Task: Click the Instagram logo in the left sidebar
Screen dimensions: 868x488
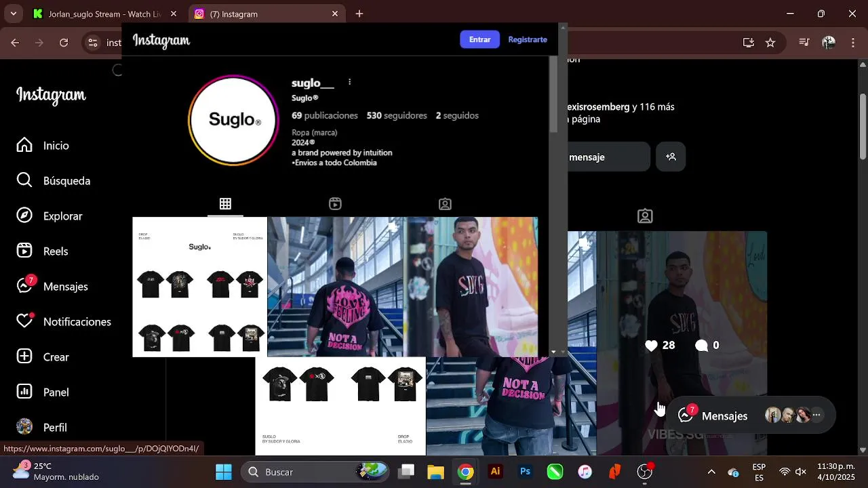Action: coord(51,95)
